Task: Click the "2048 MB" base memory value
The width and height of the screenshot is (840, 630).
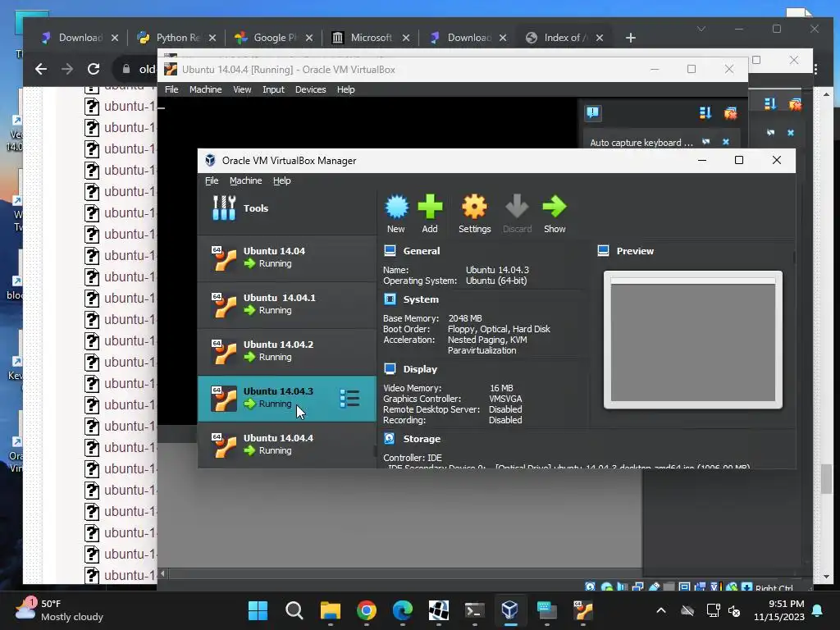Action: [x=465, y=318]
